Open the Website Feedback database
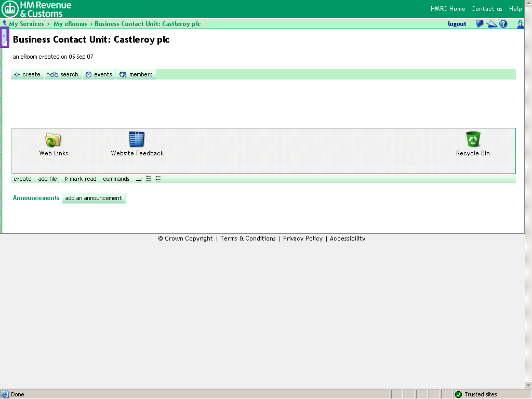The height and width of the screenshot is (399, 532). point(136,139)
